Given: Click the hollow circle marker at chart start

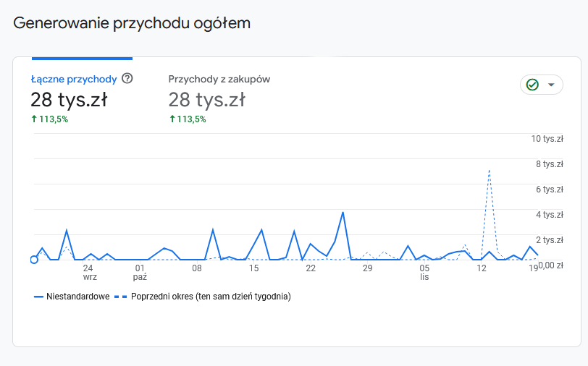Looking at the screenshot, I should [34, 260].
